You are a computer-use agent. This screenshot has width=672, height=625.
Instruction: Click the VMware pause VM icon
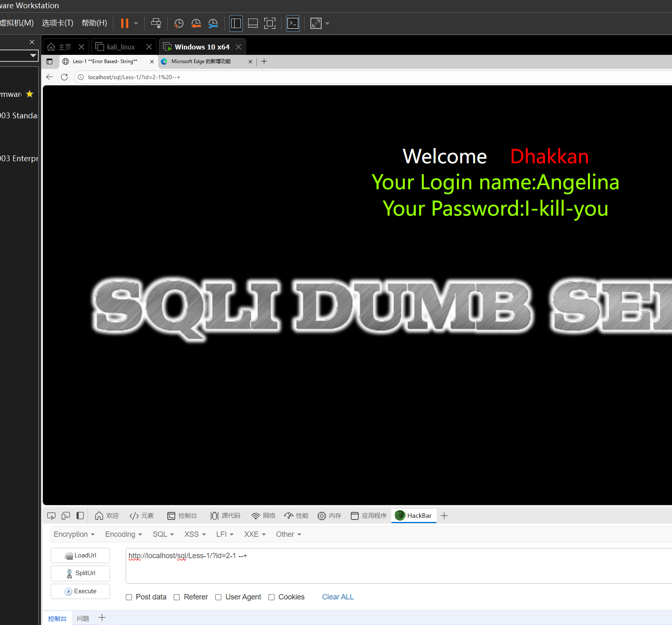[x=125, y=23]
